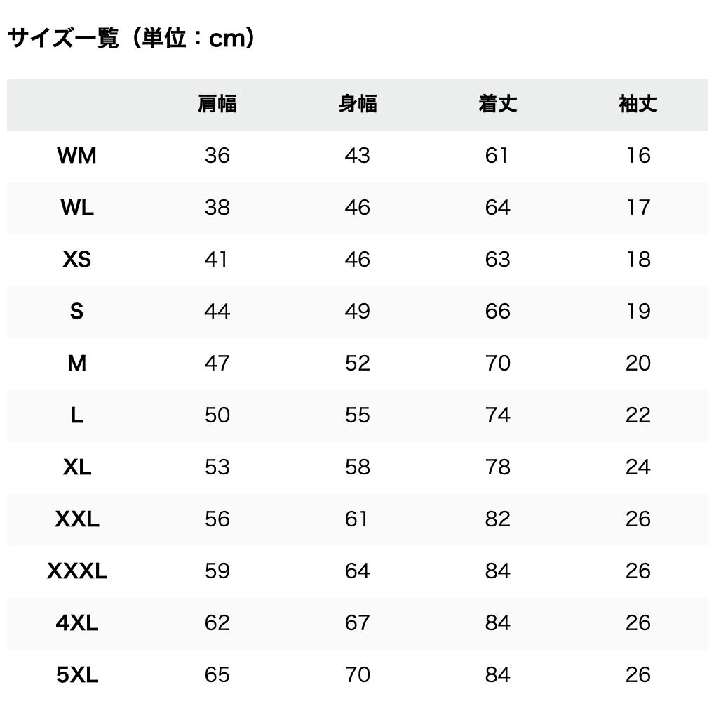Click the 5XL row 肩幅 value 65
This screenshot has width=728, height=713.
[217, 675]
